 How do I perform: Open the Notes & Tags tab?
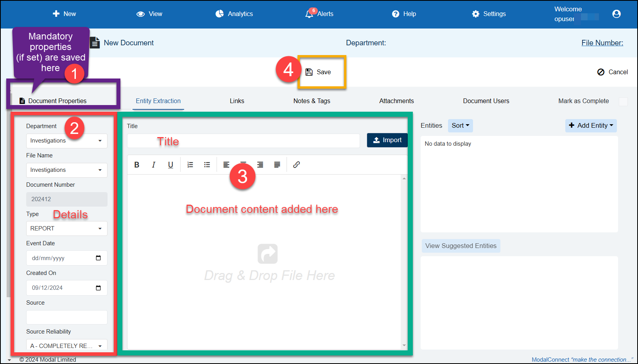click(312, 101)
